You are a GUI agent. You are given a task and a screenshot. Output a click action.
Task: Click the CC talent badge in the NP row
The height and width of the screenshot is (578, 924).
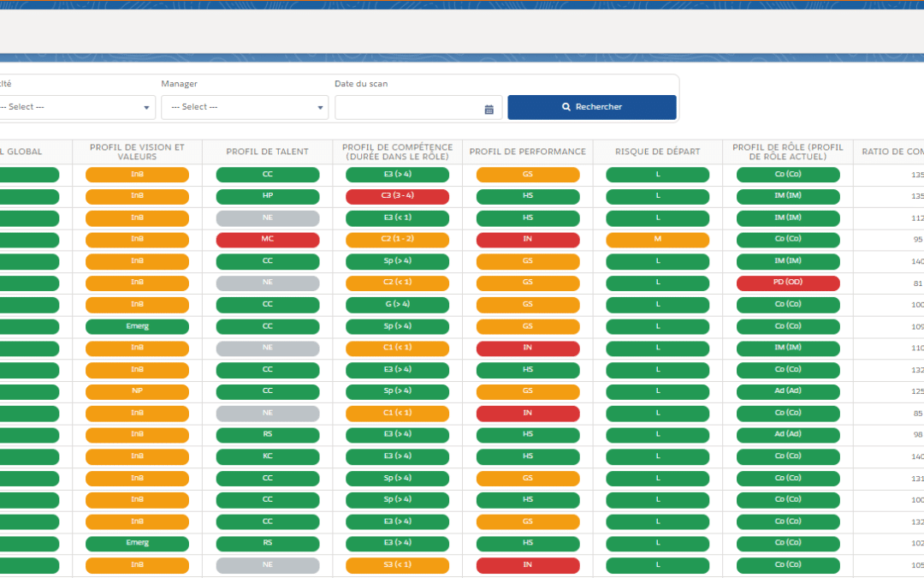[x=268, y=391]
